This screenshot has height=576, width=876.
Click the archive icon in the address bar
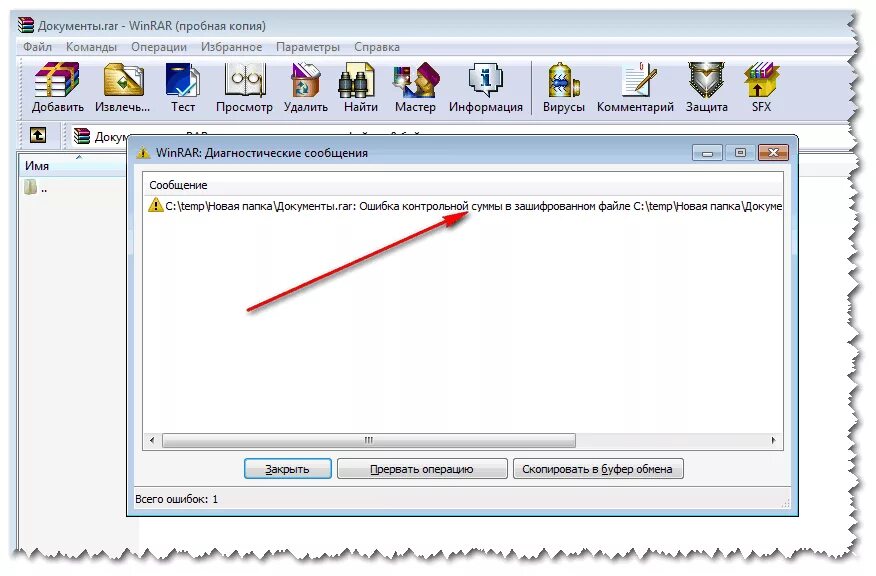click(x=82, y=136)
